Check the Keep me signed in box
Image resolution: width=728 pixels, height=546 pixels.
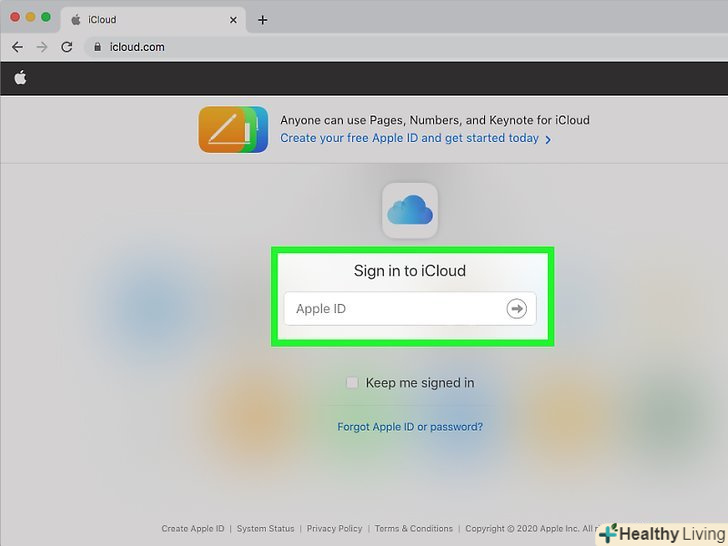tap(352, 383)
